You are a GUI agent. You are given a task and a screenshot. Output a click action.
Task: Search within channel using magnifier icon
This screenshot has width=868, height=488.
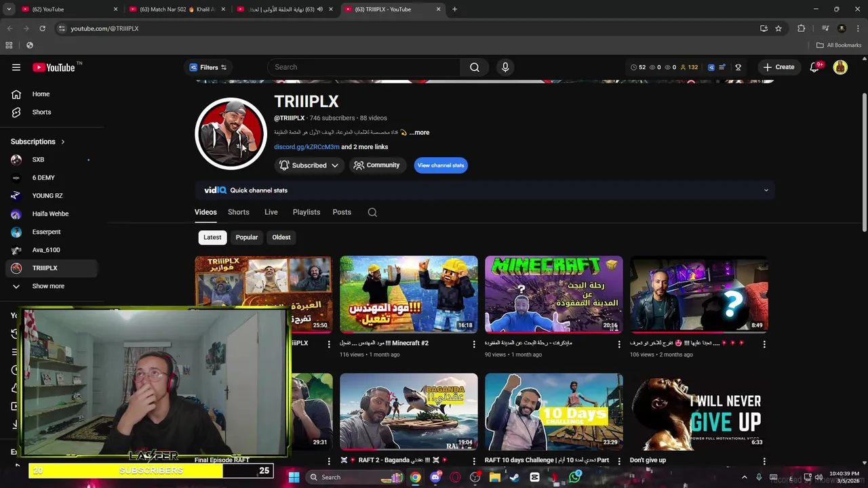click(x=372, y=212)
